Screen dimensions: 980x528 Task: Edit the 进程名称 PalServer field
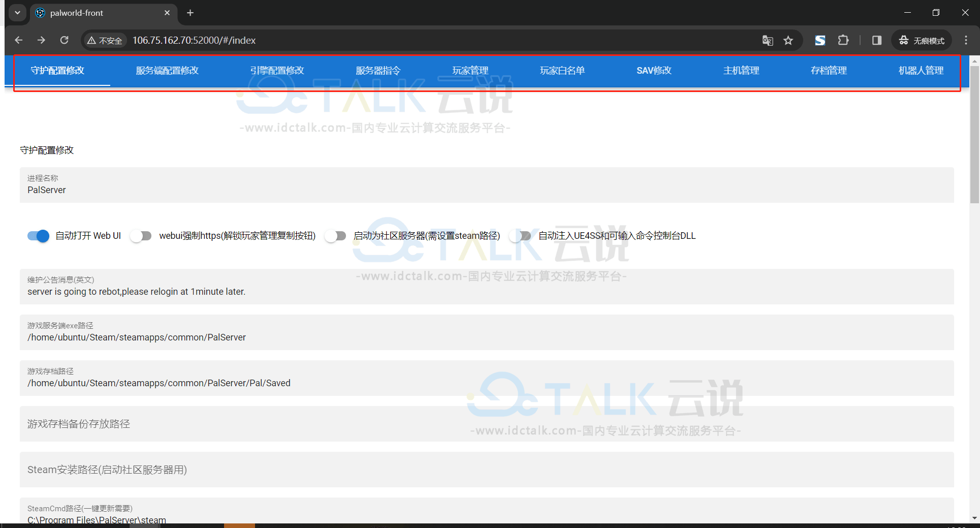click(x=487, y=185)
